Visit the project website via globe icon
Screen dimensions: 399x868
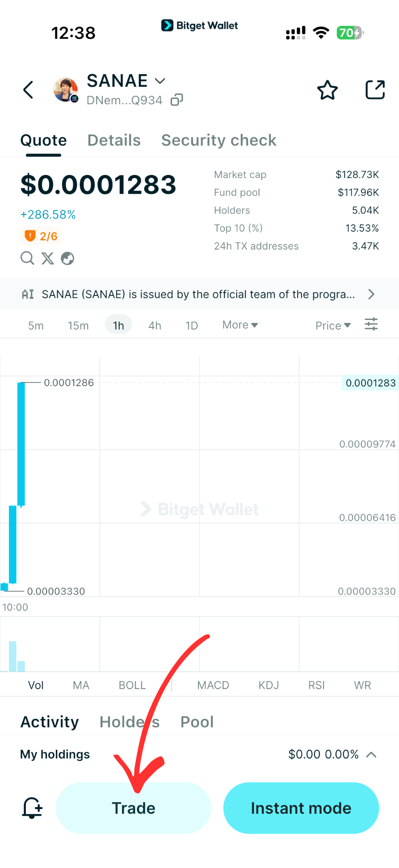(67, 258)
